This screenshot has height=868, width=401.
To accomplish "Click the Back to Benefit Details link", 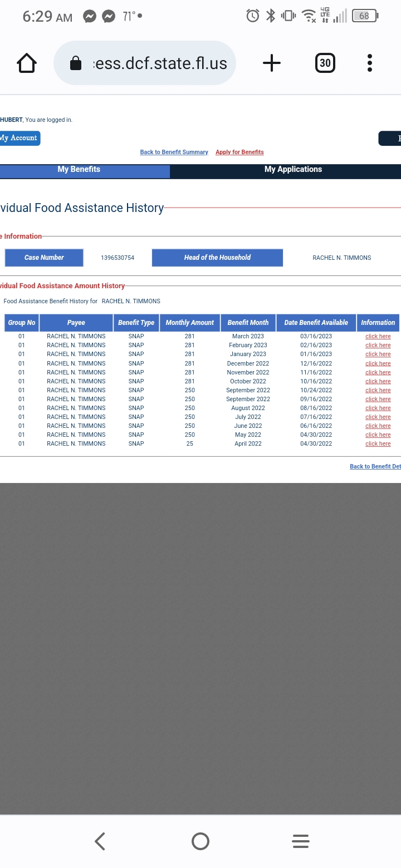I will point(375,466).
